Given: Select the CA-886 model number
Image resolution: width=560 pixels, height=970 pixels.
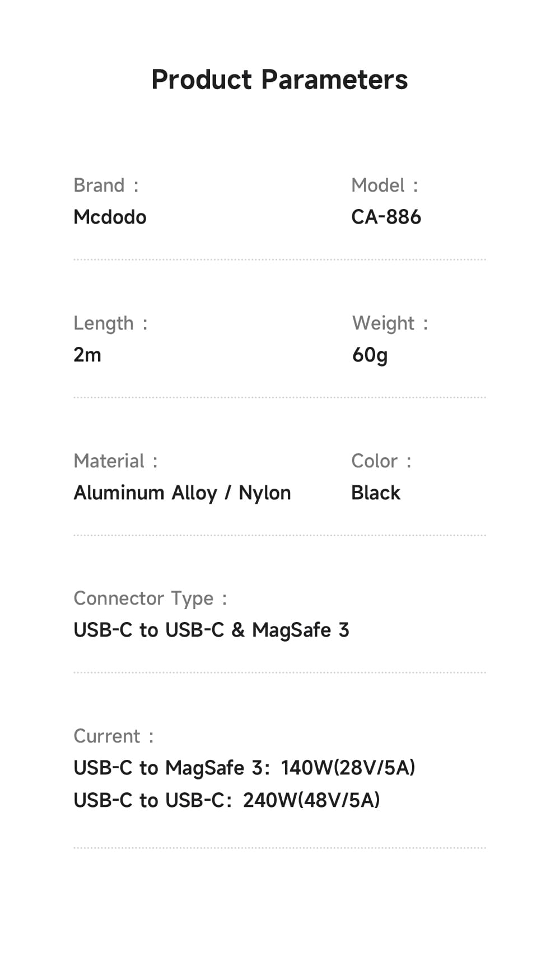Looking at the screenshot, I should pos(386,217).
